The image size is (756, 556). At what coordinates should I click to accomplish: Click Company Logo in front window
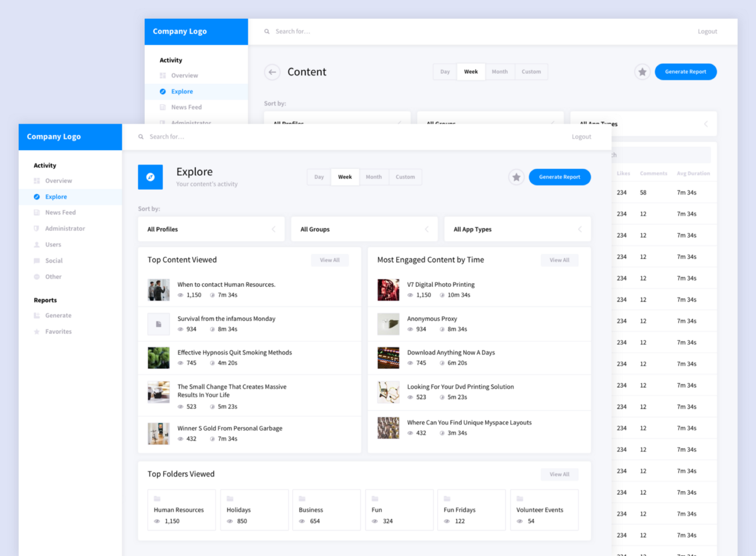[54, 137]
